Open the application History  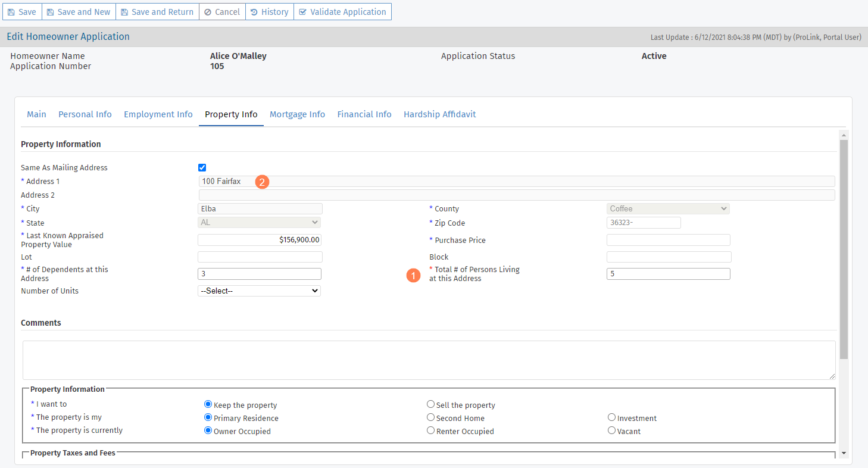(269, 12)
